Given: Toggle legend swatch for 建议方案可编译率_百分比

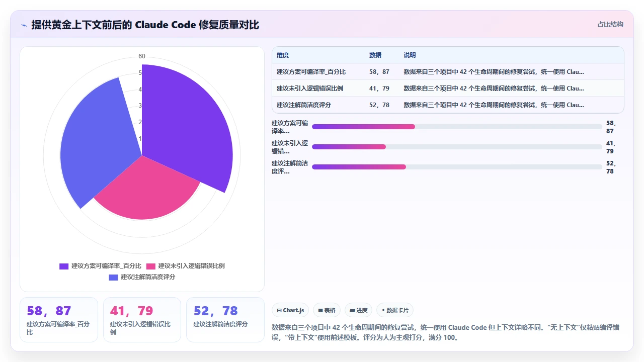Looking at the screenshot, I should coord(64,266).
